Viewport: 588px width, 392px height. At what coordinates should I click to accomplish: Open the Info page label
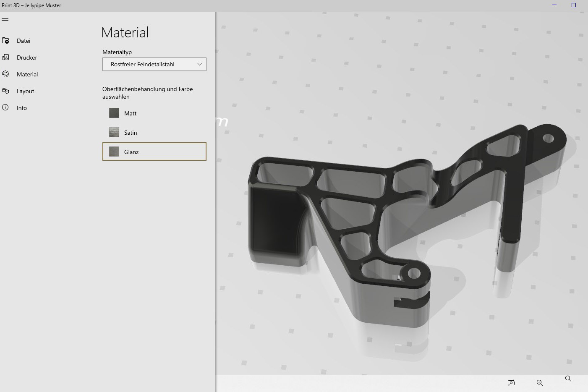point(22,108)
